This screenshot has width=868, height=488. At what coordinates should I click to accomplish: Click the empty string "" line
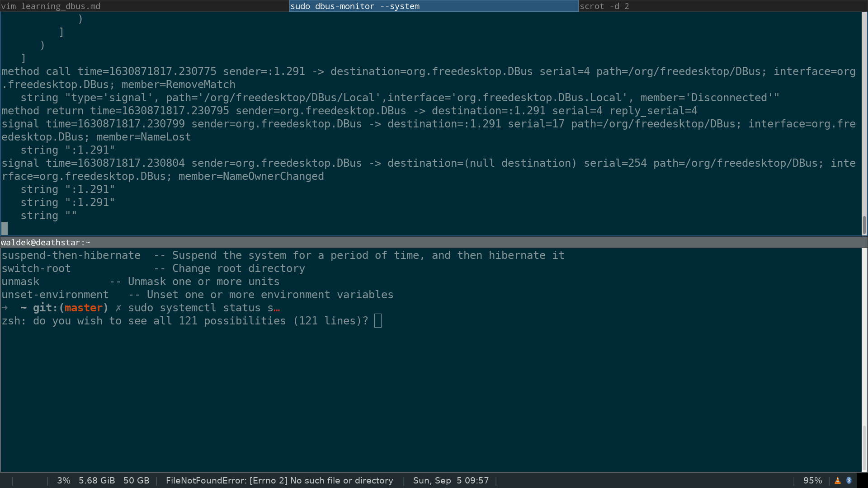pyautogui.click(x=49, y=216)
